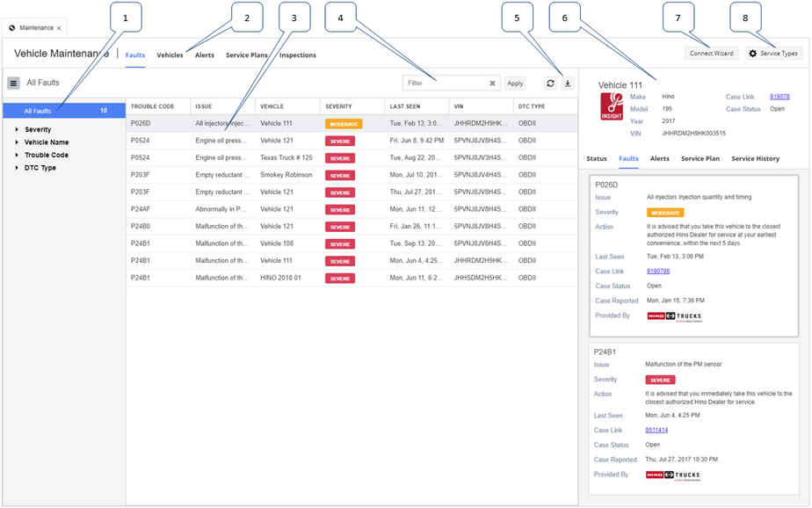Click the Connect Wizard button
812x508 pixels.
[x=712, y=54]
